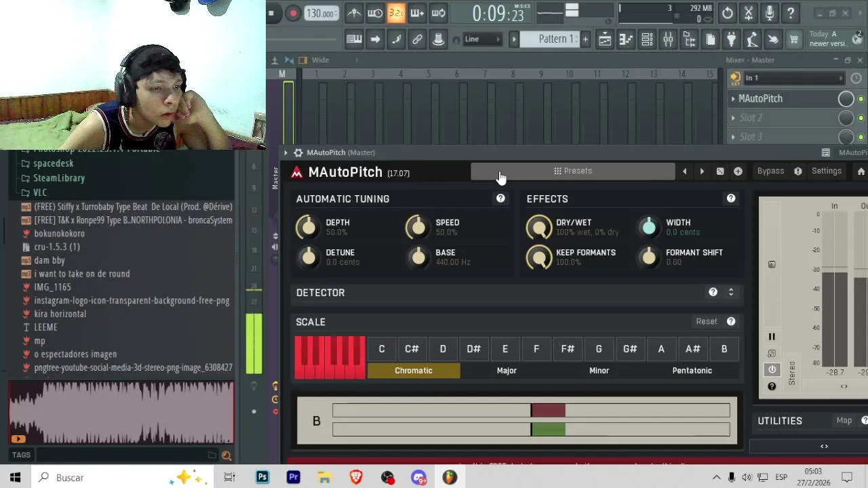Viewport: 868px width, 488px height.
Task: Toggle note F# in scale
Action: pos(568,349)
